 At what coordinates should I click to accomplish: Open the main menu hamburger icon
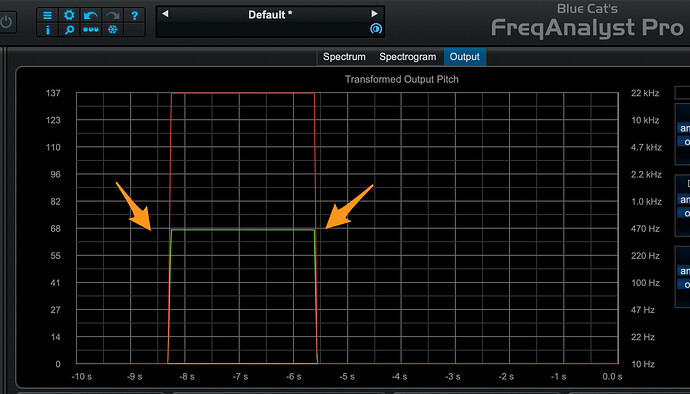coord(47,15)
